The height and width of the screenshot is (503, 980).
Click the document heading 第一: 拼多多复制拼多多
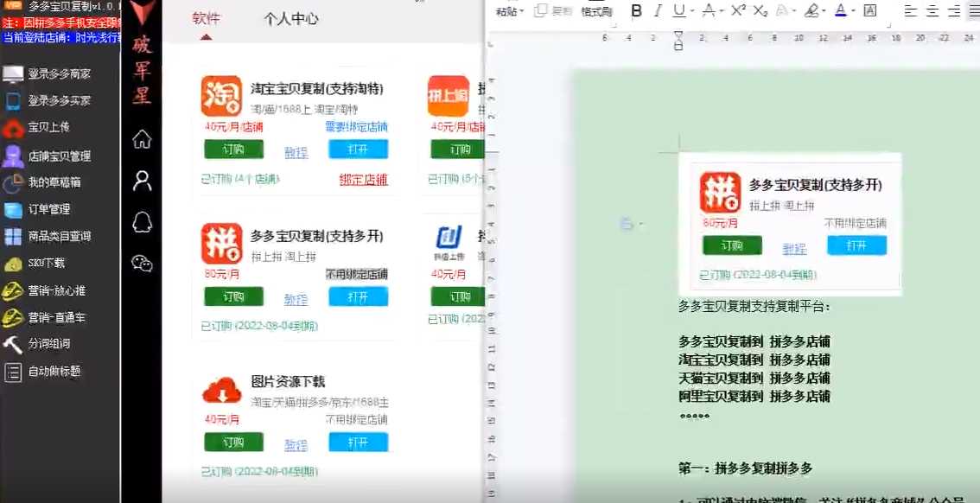click(x=746, y=468)
